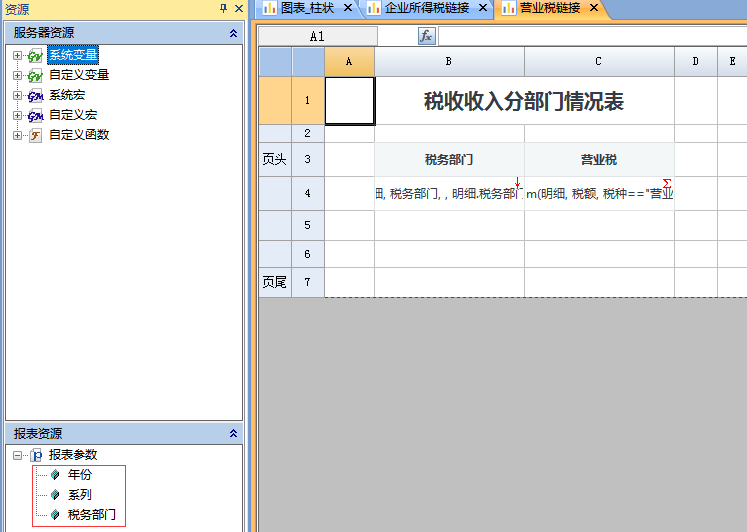This screenshot has height=532, width=747.
Task: Collapse the 报表参数 tree node
Action: point(17,455)
